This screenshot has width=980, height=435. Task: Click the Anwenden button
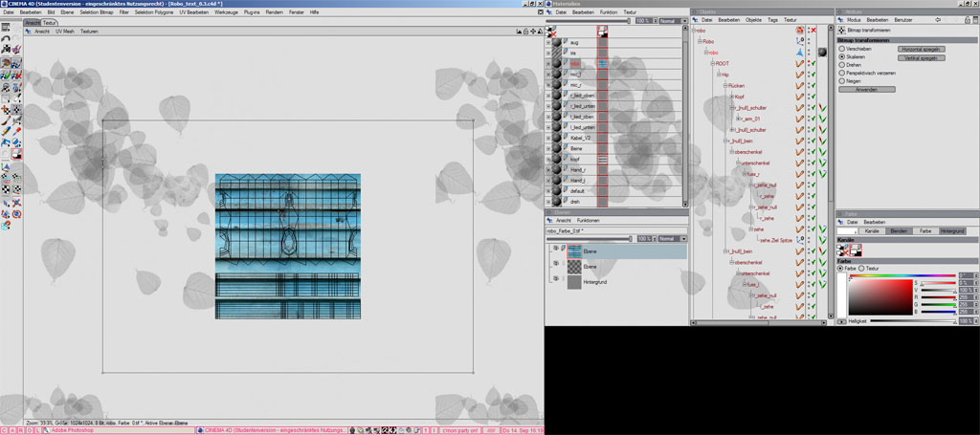click(867, 89)
